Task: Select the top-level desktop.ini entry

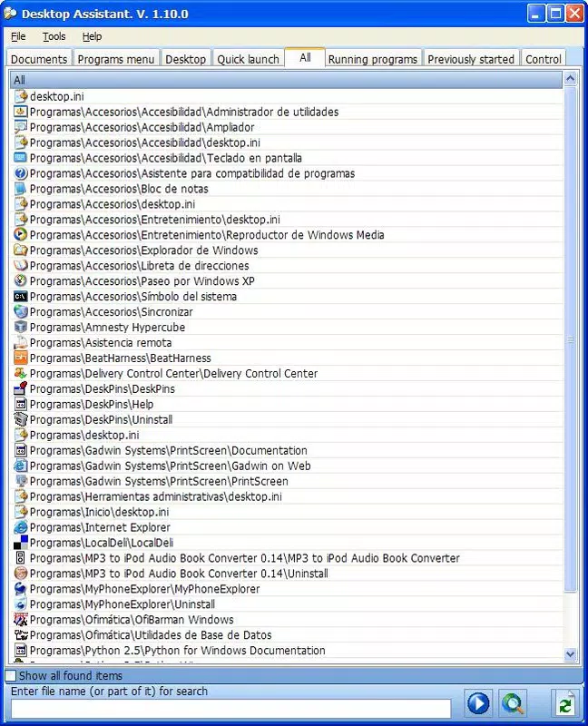Action: [288, 96]
